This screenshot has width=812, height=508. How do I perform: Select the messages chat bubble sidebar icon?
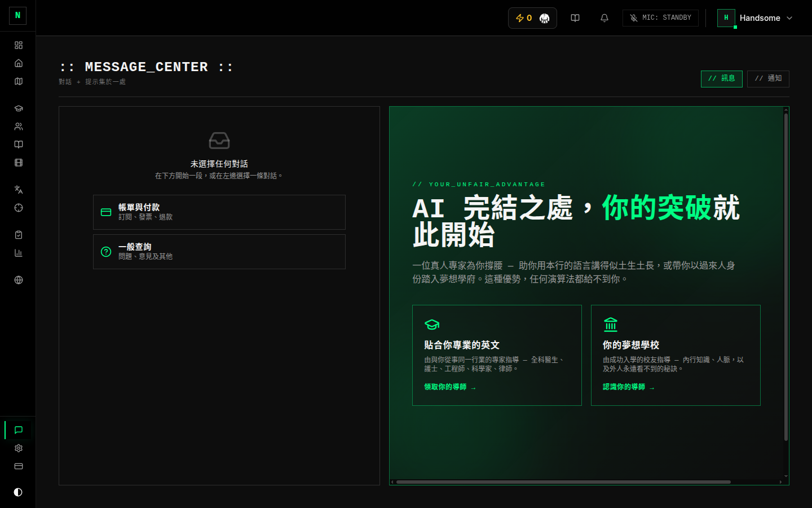pyautogui.click(x=19, y=430)
